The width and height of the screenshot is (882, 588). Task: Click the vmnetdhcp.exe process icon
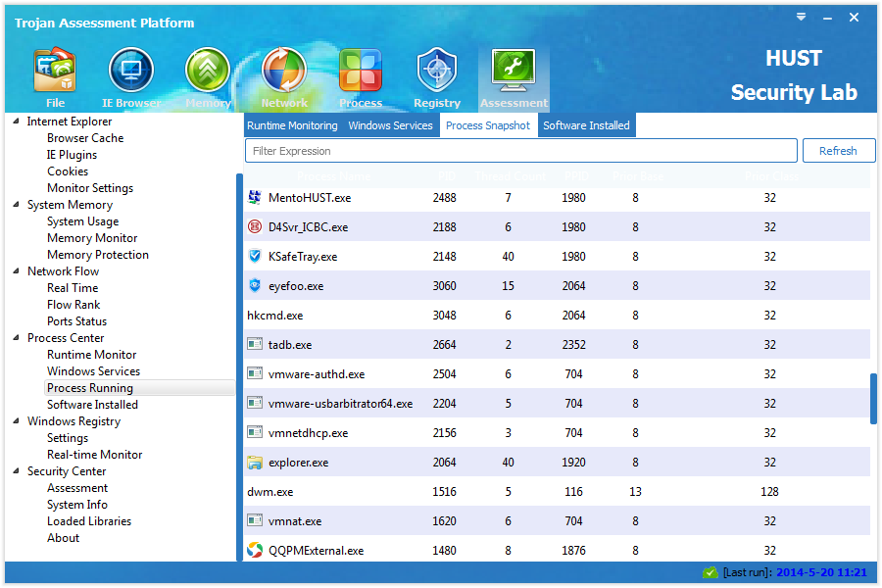pyautogui.click(x=255, y=432)
